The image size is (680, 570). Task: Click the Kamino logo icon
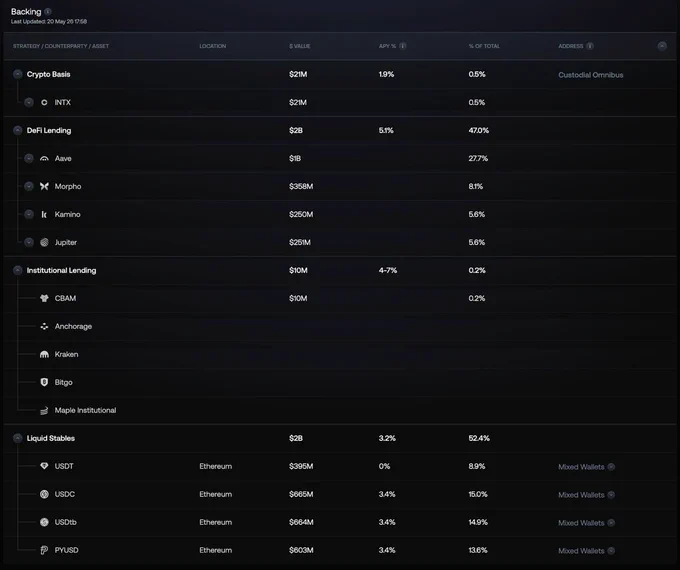(44, 214)
